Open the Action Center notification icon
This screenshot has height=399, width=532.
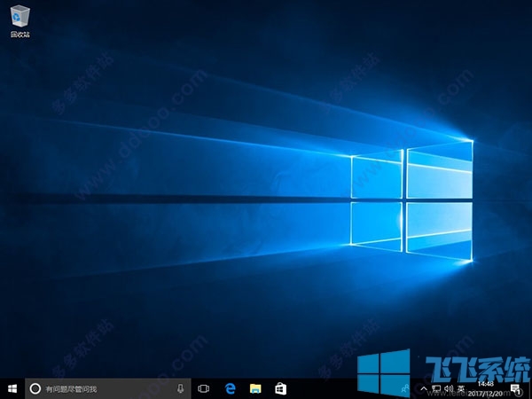click(515, 388)
